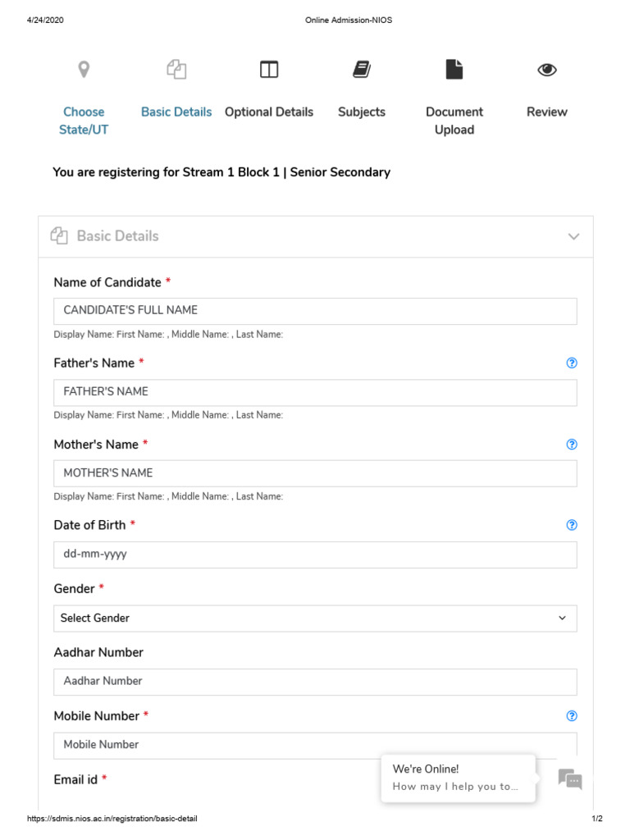
Task: Click the Choose State/UT location pin icon
Action: [84, 70]
